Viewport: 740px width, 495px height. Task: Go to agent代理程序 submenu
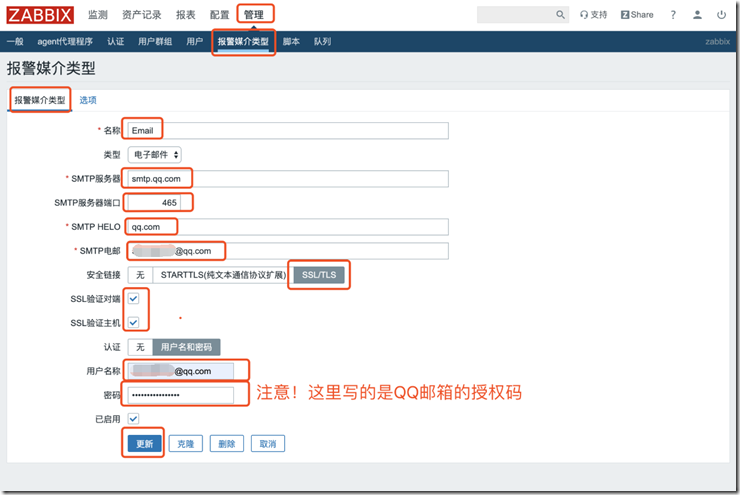pos(65,42)
